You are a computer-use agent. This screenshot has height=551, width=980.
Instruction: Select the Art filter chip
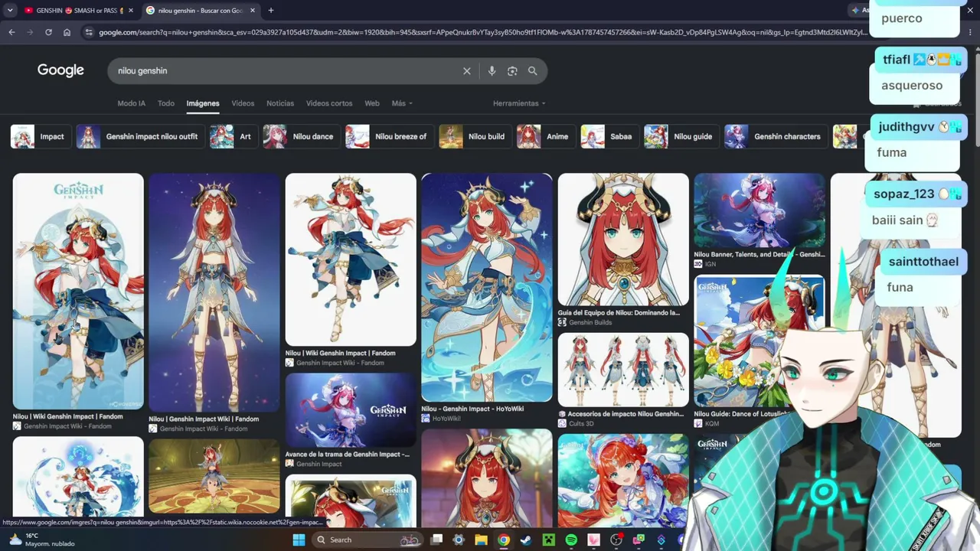click(x=234, y=136)
